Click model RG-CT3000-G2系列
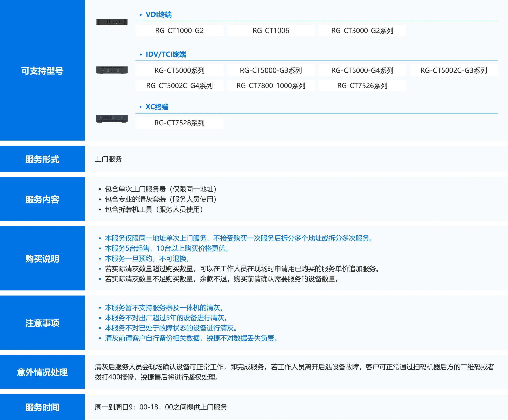 point(362,30)
